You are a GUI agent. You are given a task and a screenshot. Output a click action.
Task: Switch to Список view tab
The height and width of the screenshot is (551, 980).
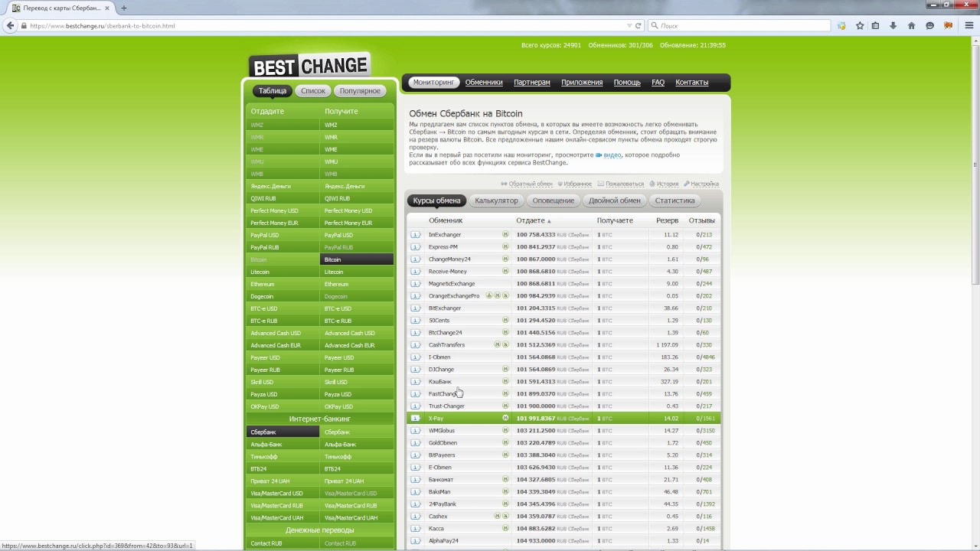pyautogui.click(x=313, y=90)
